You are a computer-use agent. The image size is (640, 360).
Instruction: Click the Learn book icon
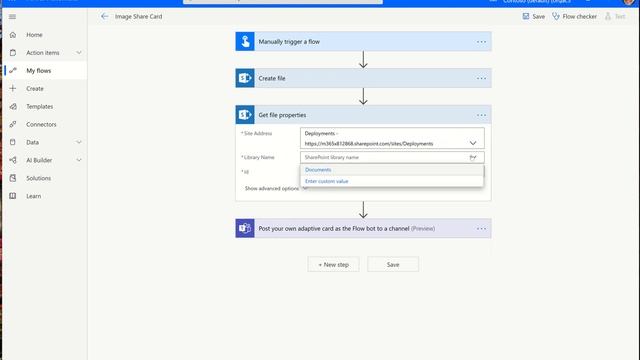pyautogui.click(x=13, y=196)
